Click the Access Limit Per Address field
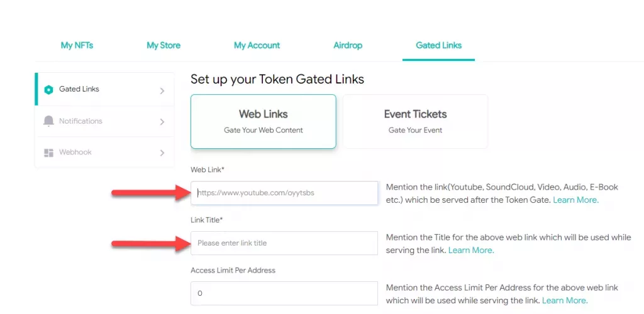Screen dimensions: 644x314 point(284,293)
